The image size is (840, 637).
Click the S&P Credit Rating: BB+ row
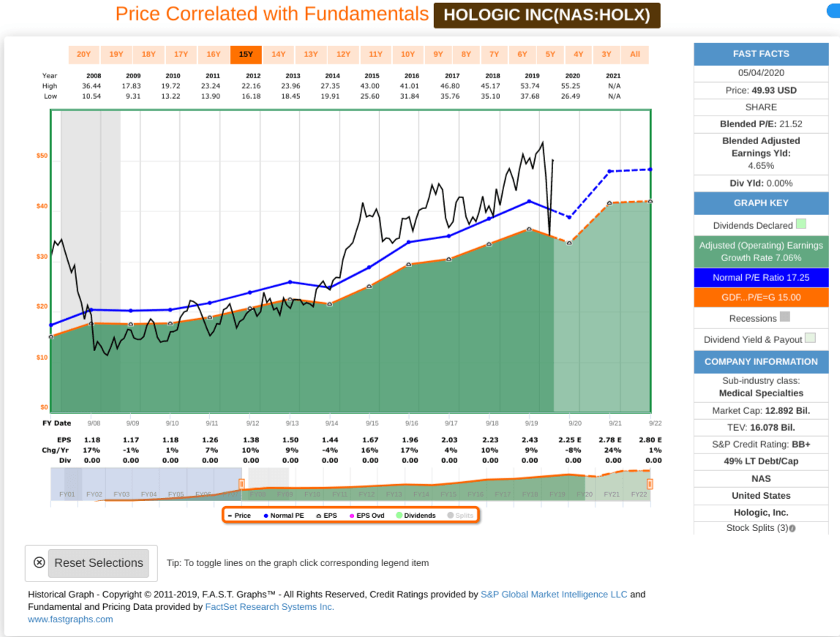tap(761, 445)
